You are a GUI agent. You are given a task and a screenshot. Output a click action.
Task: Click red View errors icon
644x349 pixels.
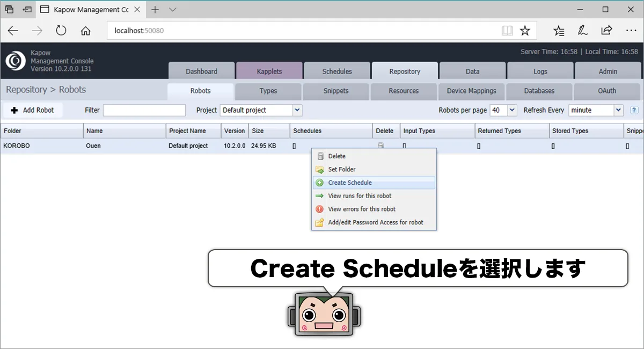pos(320,209)
